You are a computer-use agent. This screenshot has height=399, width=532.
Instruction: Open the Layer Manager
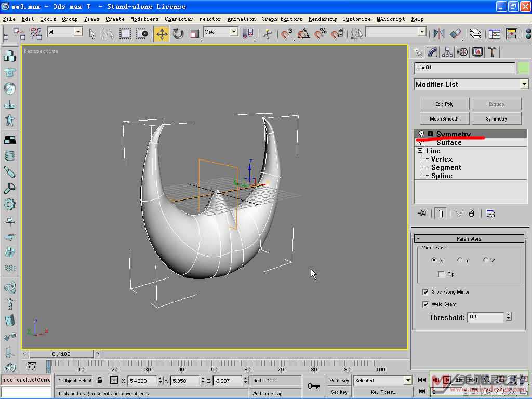point(475,34)
